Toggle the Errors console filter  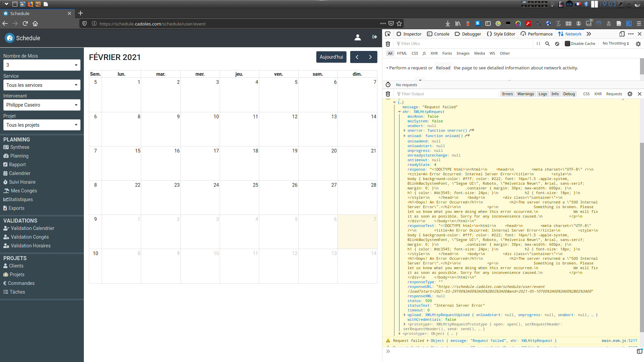(507, 94)
